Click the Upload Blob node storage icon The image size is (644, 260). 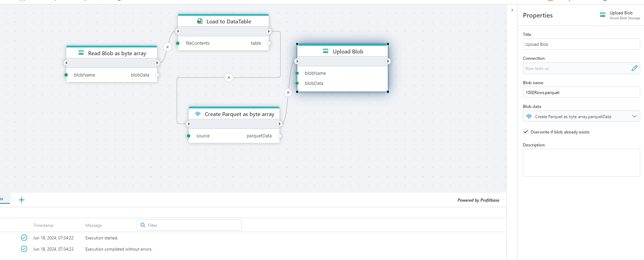coord(325,51)
